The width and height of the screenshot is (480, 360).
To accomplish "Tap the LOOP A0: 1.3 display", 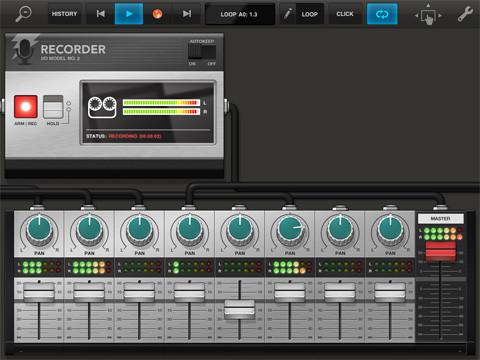I will (x=239, y=14).
